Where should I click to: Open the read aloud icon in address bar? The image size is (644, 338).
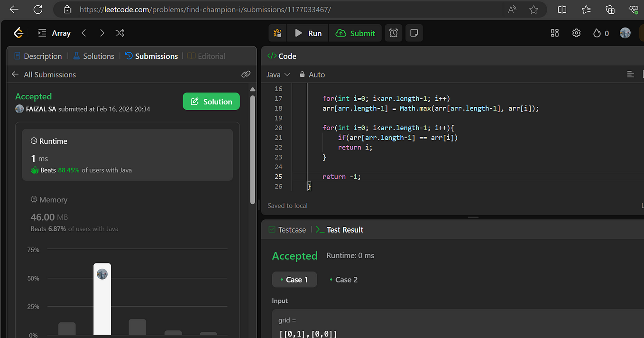[512, 9]
